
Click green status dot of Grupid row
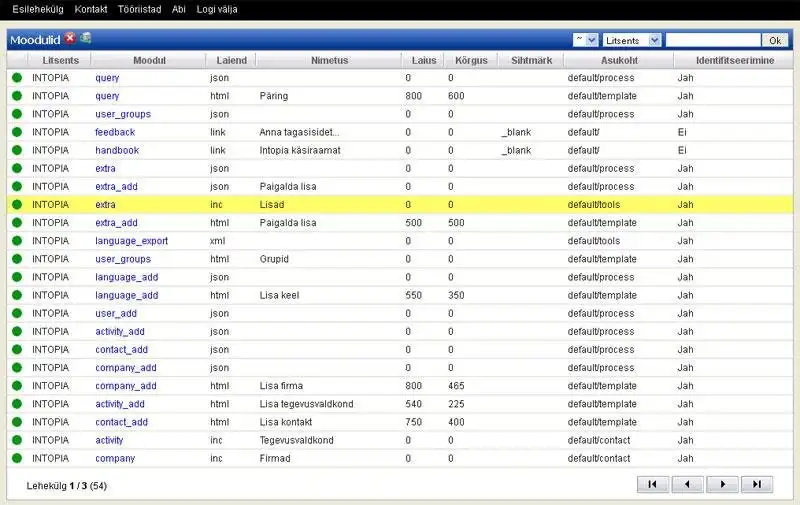[17, 259]
